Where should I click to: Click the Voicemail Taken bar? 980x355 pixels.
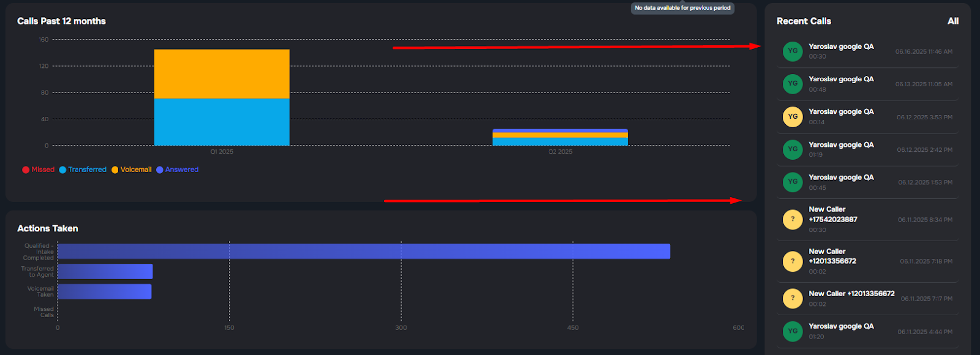(x=104, y=291)
